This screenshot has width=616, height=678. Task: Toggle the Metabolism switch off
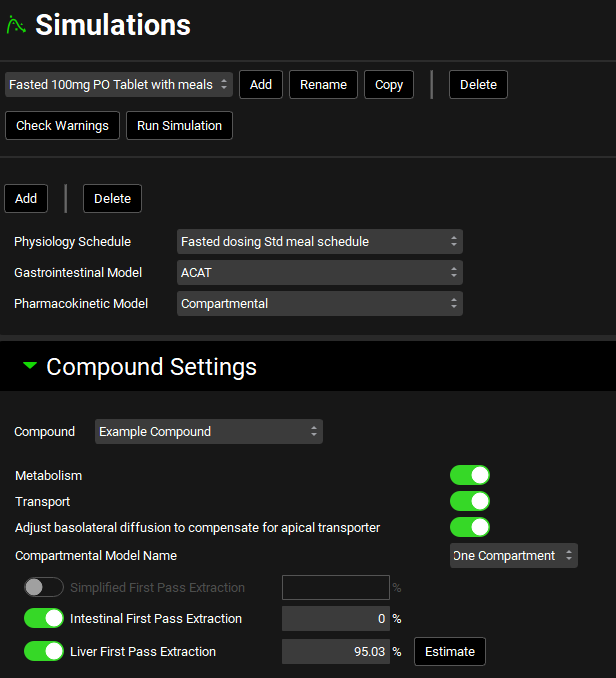tap(469, 475)
